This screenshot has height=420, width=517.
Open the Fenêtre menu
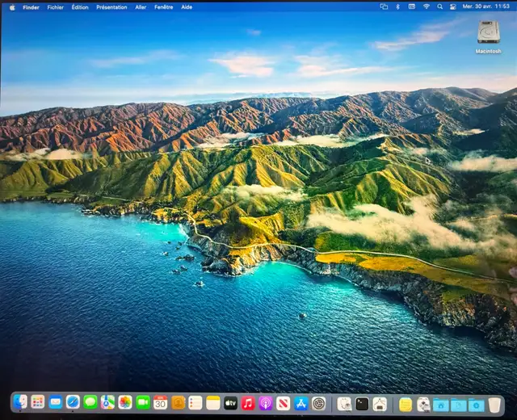[x=163, y=7]
